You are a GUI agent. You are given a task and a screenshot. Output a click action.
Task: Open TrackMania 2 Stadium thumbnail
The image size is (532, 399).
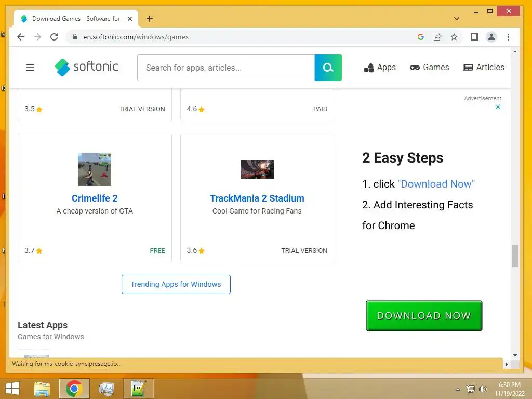257,169
